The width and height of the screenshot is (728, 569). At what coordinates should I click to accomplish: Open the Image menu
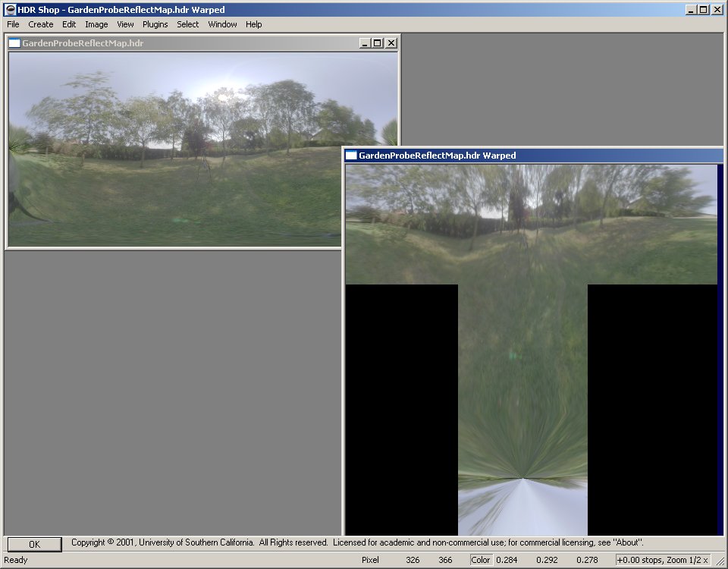tap(96, 24)
